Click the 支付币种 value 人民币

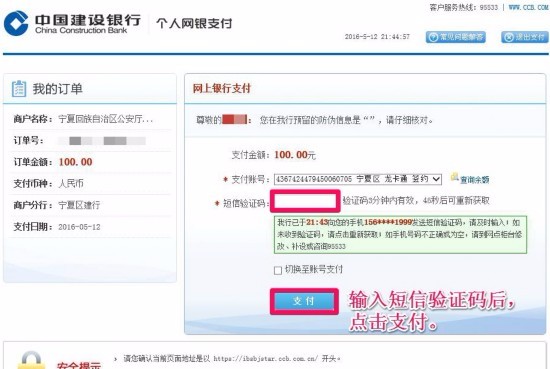[x=71, y=183]
